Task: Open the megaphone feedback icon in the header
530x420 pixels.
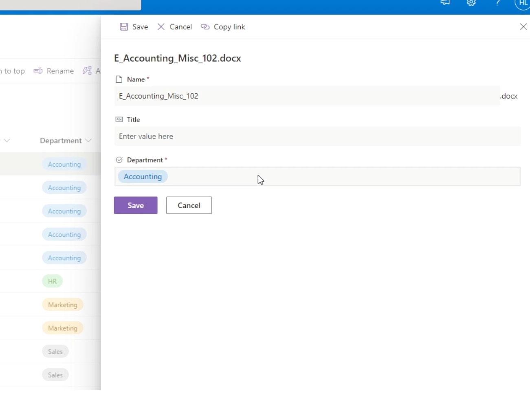Action: (x=445, y=3)
